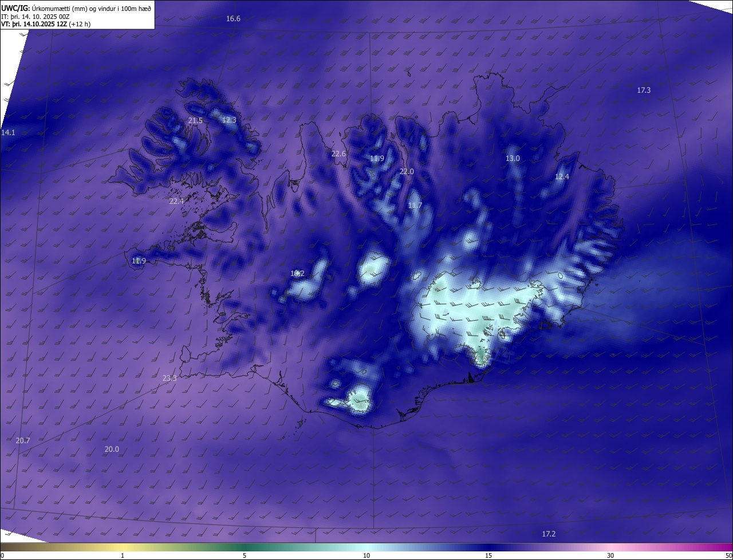Click the 17.3 value label

pyautogui.click(x=644, y=90)
